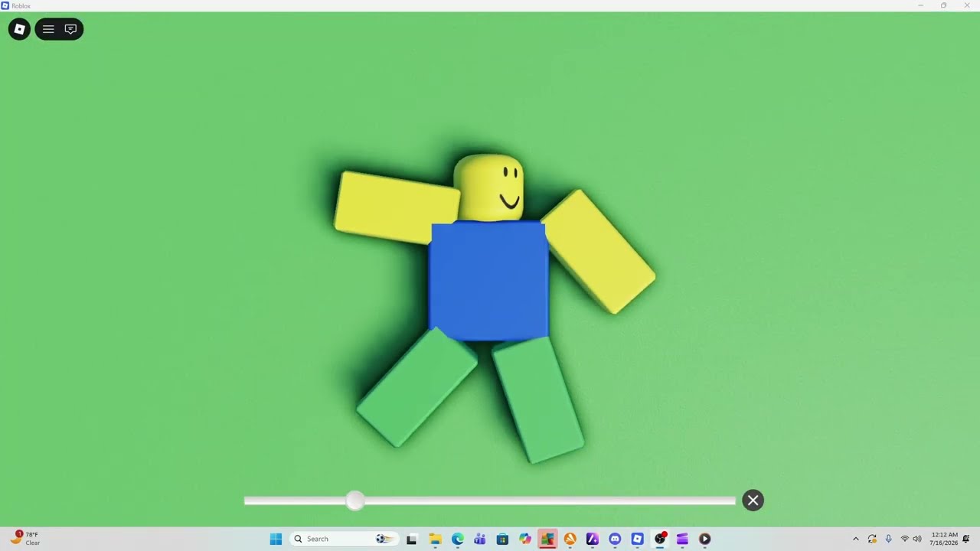Open the Roblox logo menu button
The height and width of the screenshot is (551, 980).
coord(19,29)
